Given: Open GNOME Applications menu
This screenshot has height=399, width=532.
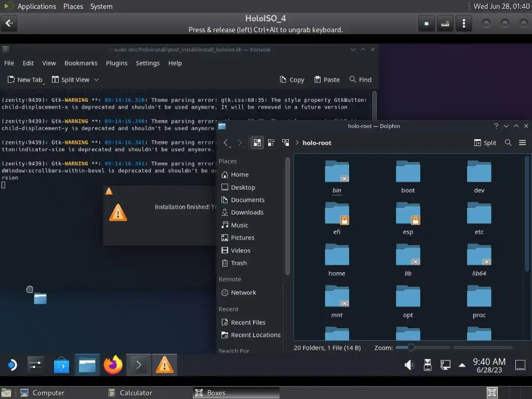Looking at the screenshot, I should (37, 6).
